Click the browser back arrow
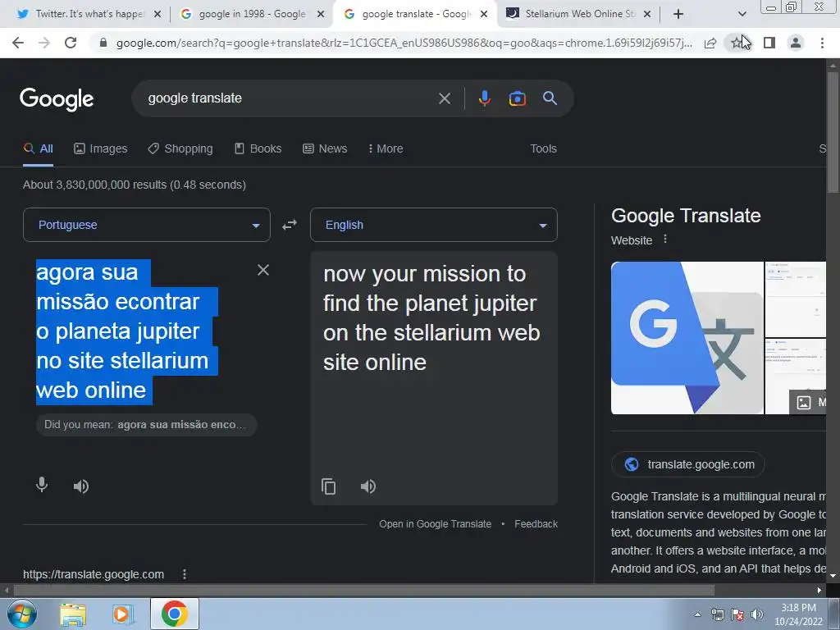This screenshot has height=630, width=840. (x=18, y=43)
